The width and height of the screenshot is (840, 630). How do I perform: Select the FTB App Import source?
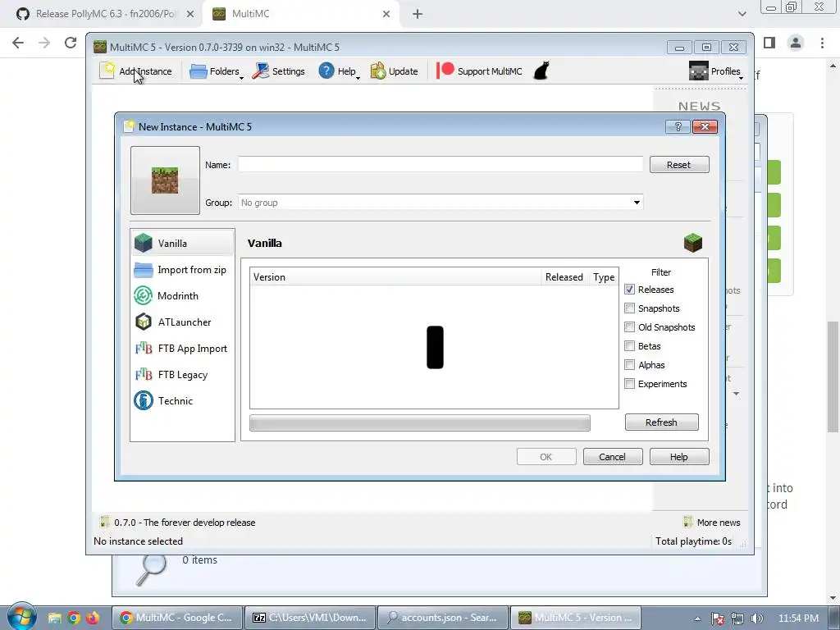coord(182,348)
